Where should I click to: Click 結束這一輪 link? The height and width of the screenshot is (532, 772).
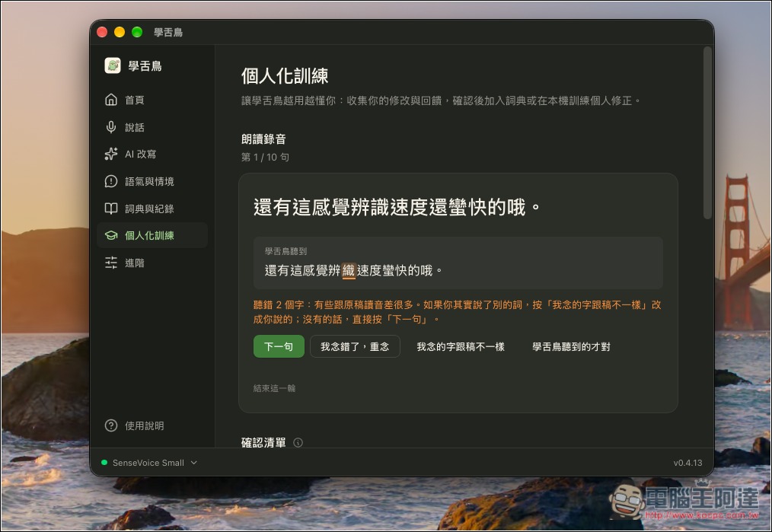pyautogui.click(x=274, y=388)
